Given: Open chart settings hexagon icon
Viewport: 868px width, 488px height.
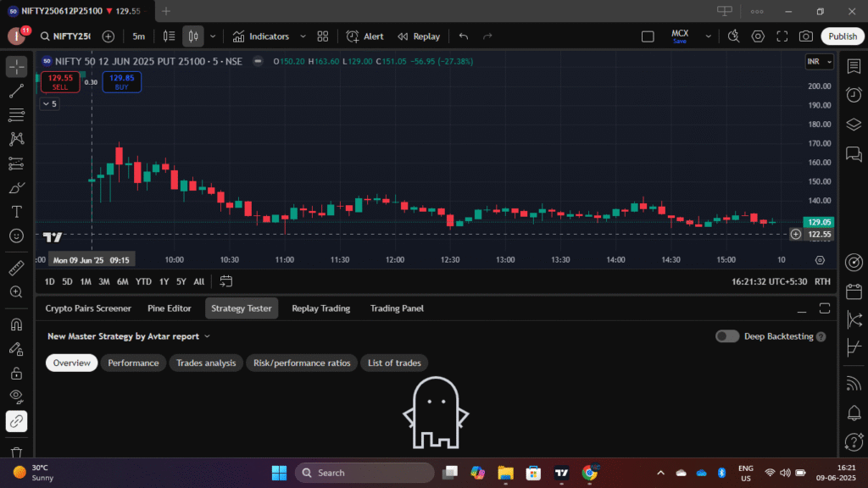Looking at the screenshot, I should click(x=758, y=36).
